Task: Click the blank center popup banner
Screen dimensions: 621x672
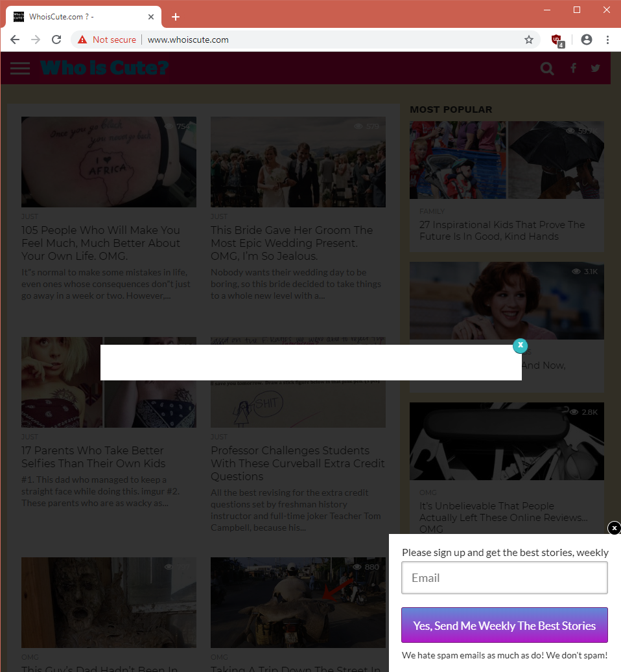Action: 310,363
